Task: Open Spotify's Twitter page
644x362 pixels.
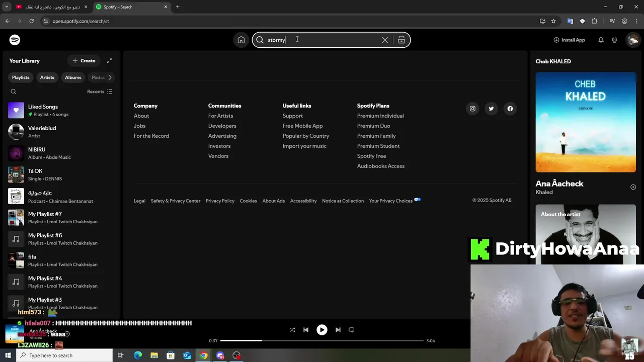Action: point(491,109)
